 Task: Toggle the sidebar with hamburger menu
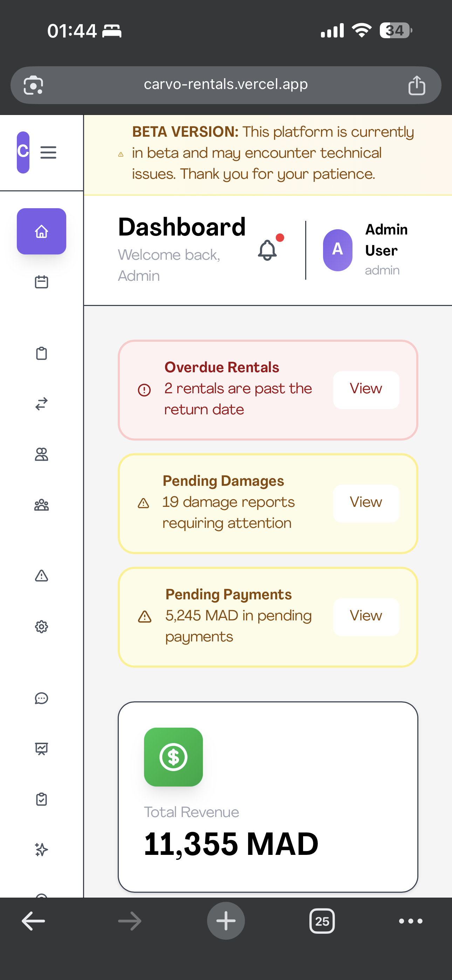click(x=48, y=152)
